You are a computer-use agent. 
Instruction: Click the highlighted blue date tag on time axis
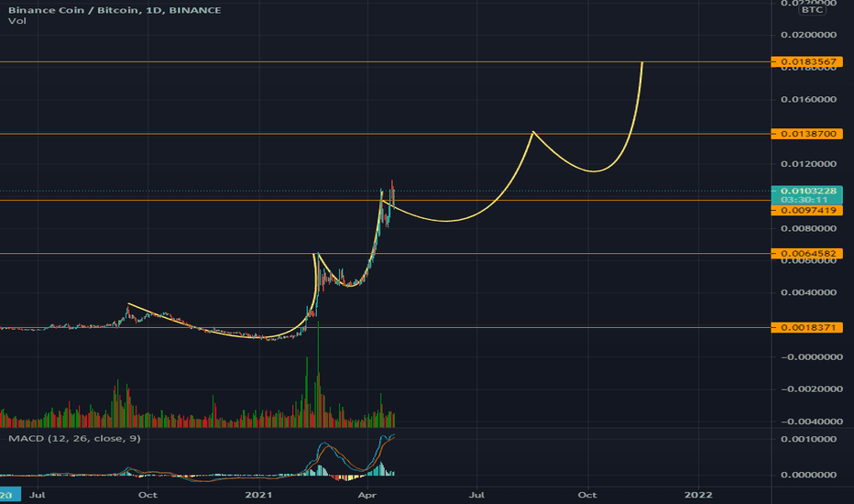[x=10, y=495]
